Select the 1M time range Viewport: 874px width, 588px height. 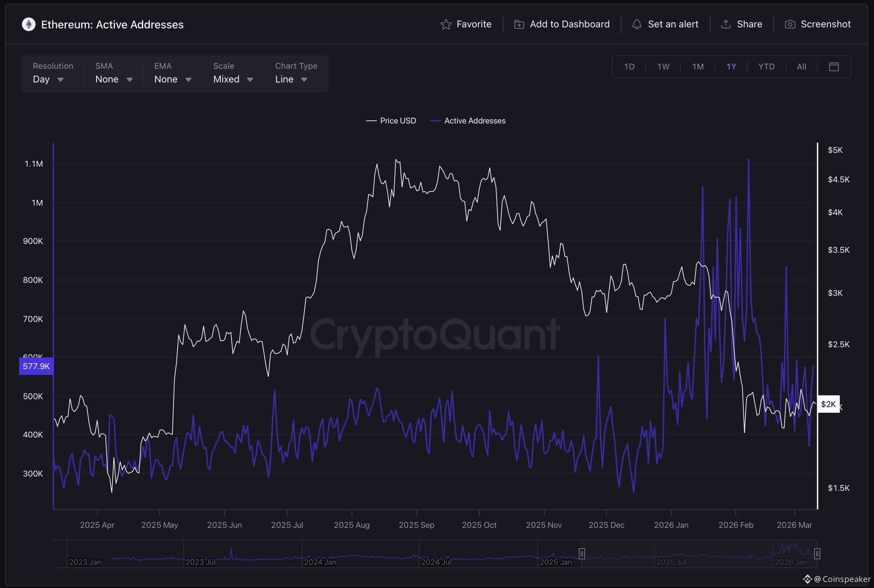click(x=697, y=67)
